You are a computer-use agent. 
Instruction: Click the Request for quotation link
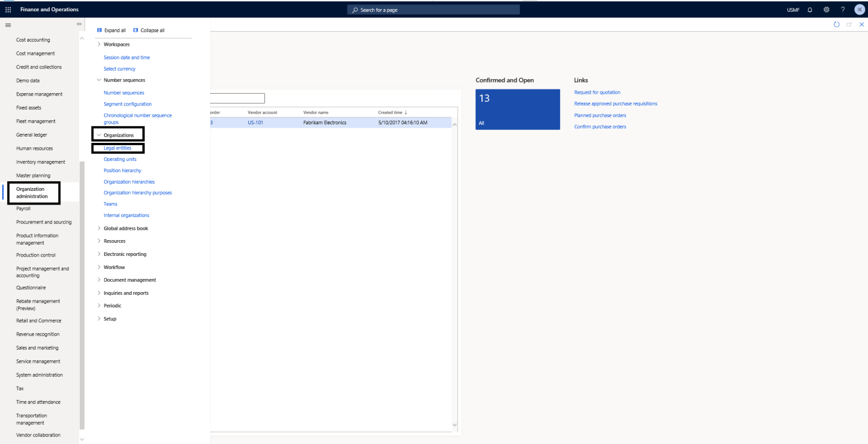pos(597,92)
